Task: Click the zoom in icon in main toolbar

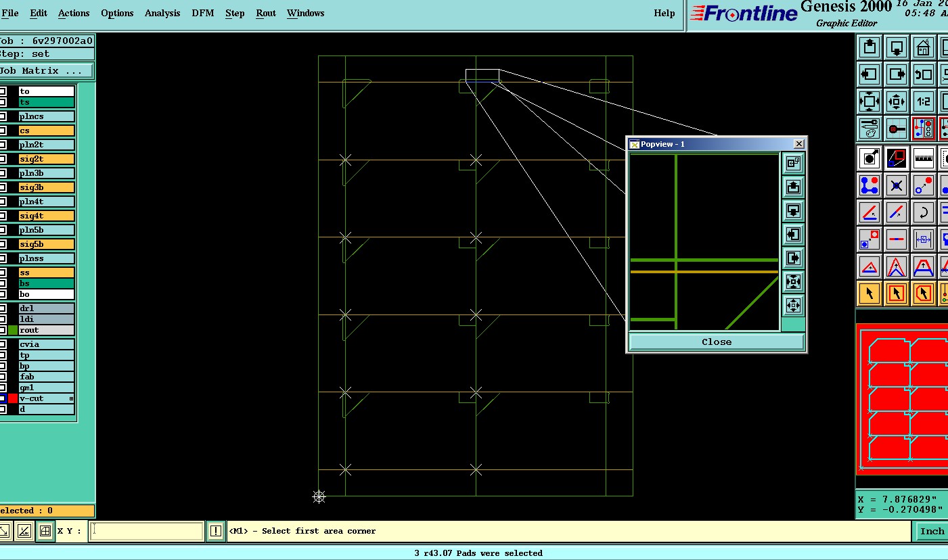Action: (x=870, y=101)
